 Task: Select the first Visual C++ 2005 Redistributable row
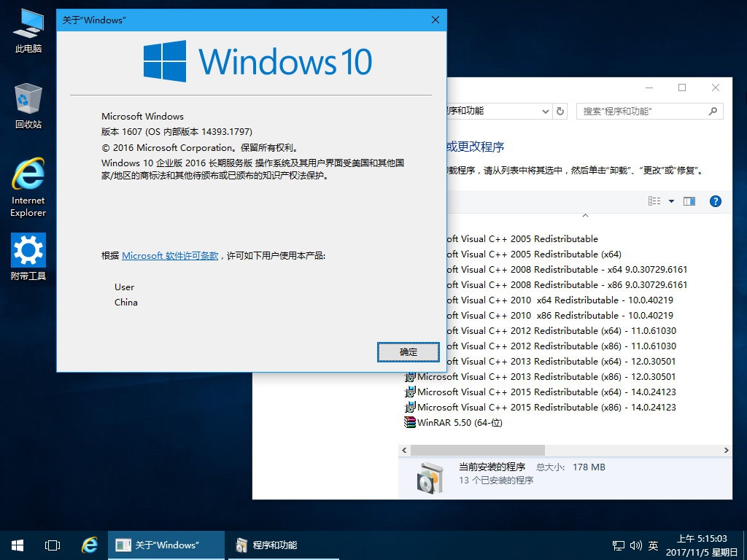point(522,239)
